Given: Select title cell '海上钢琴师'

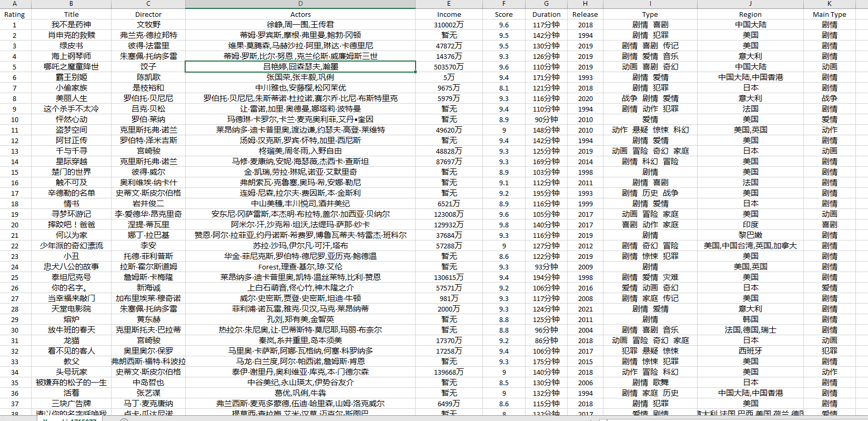Looking at the screenshot, I should [x=71, y=56].
